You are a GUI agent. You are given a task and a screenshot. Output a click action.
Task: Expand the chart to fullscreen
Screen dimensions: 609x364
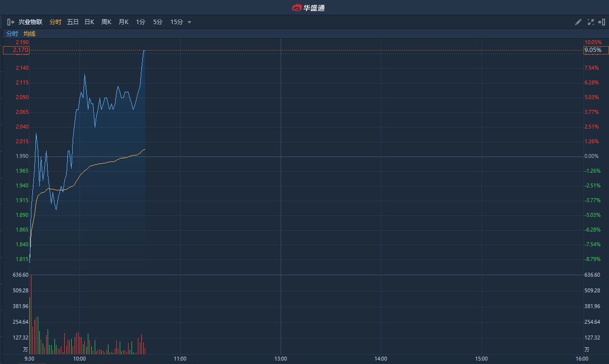[x=590, y=22]
